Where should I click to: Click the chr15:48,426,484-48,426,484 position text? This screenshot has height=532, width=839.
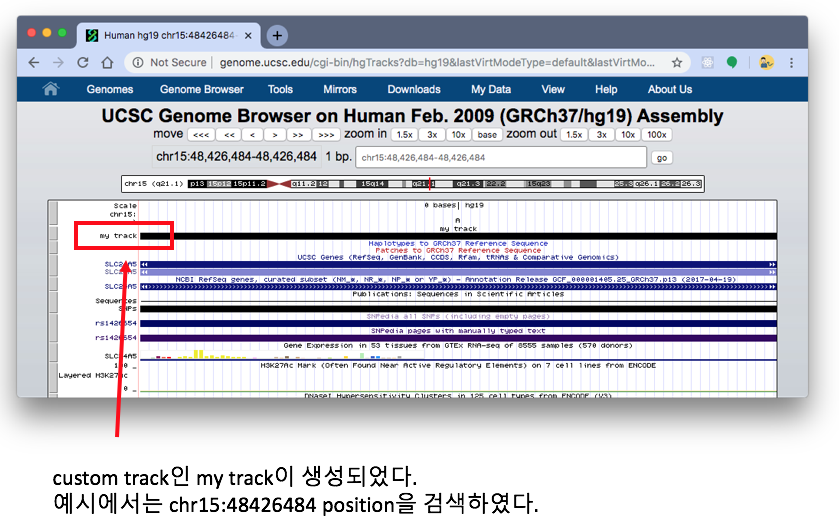tap(236, 157)
